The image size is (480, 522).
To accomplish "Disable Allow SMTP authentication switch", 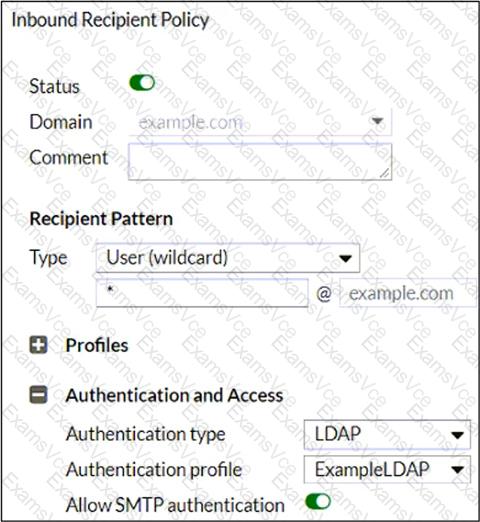I will (x=318, y=502).
